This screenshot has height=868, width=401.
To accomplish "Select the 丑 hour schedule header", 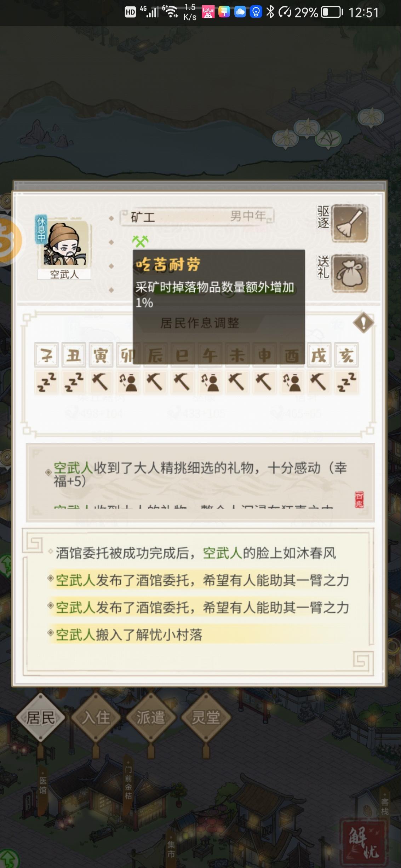I will tap(74, 355).
